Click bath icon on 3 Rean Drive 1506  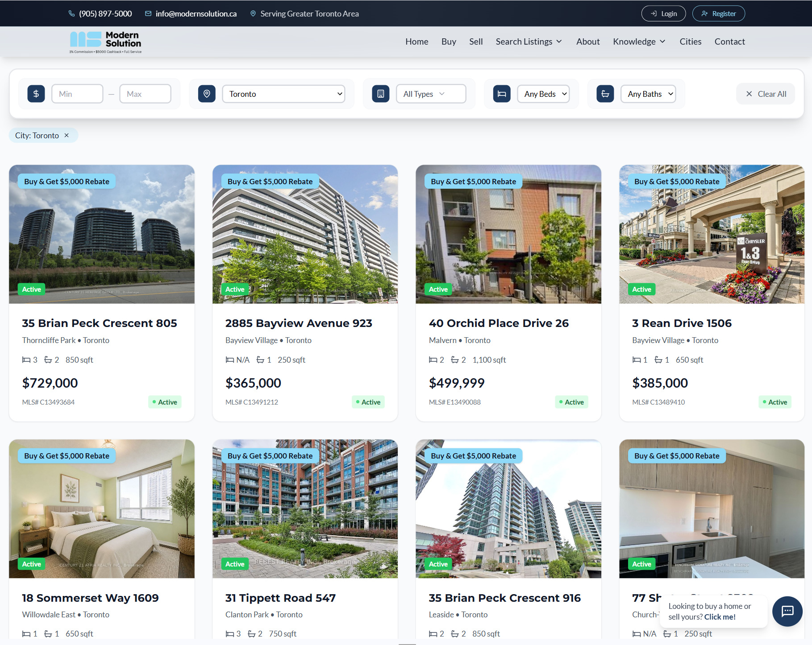(x=658, y=360)
